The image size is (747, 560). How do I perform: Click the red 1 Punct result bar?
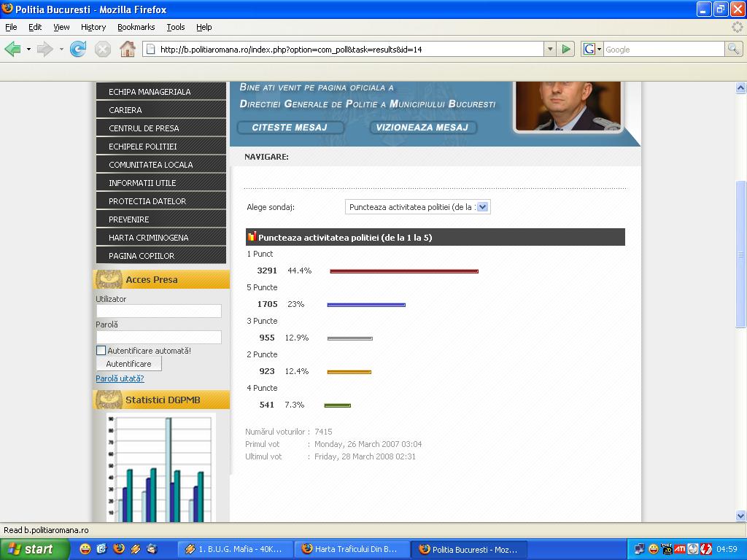403,271
